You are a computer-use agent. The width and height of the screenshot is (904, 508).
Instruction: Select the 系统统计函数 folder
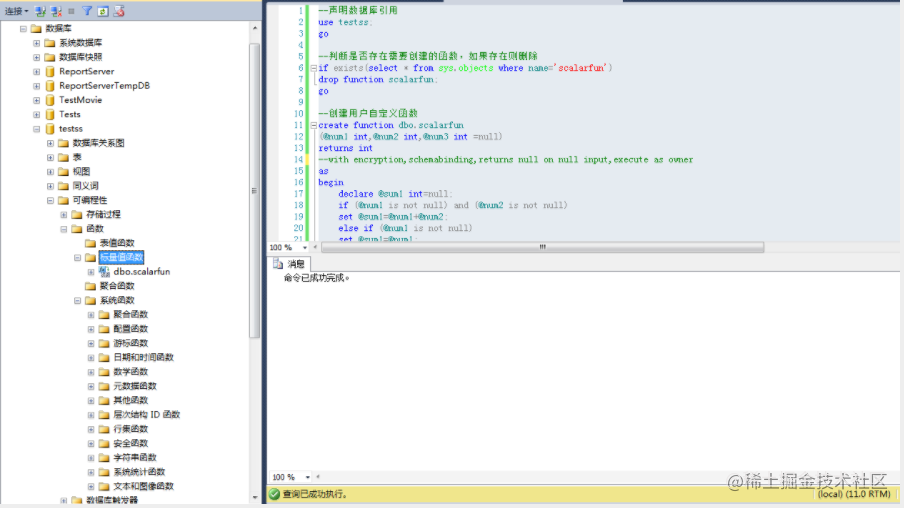139,472
